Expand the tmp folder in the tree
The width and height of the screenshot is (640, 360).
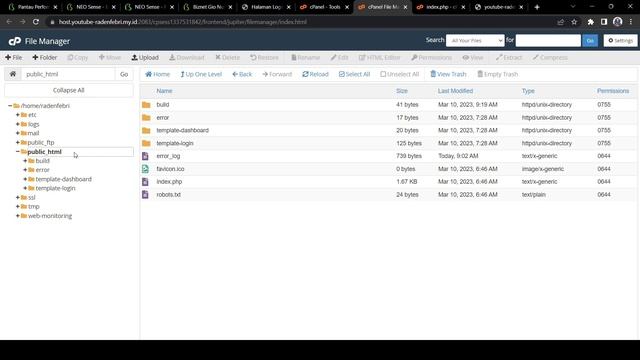coord(18,207)
